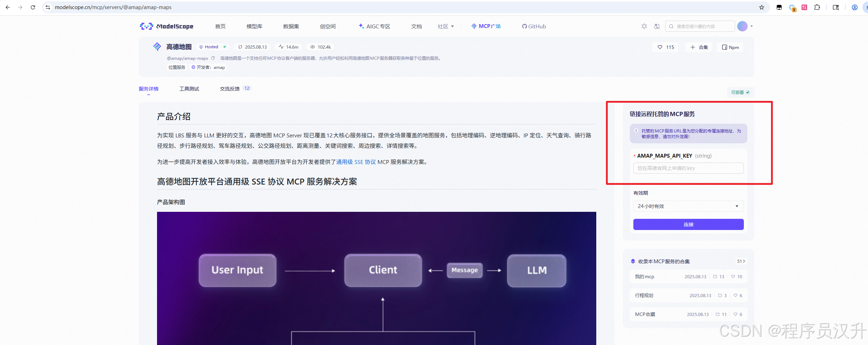This screenshot has height=345, width=868.
Task: Toggle light/dark theme sun icon
Action: click(644, 26)
